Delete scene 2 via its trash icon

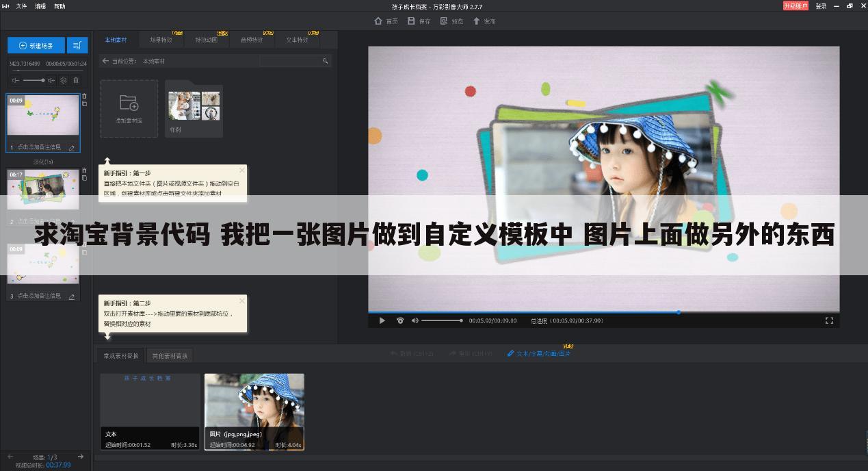pos(85,170)
